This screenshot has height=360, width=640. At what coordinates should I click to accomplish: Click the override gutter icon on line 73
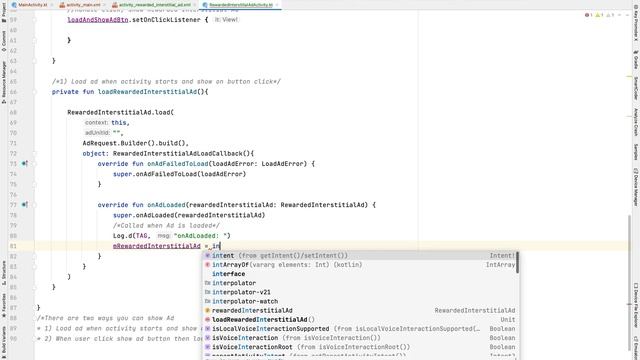tap(24, 164)
